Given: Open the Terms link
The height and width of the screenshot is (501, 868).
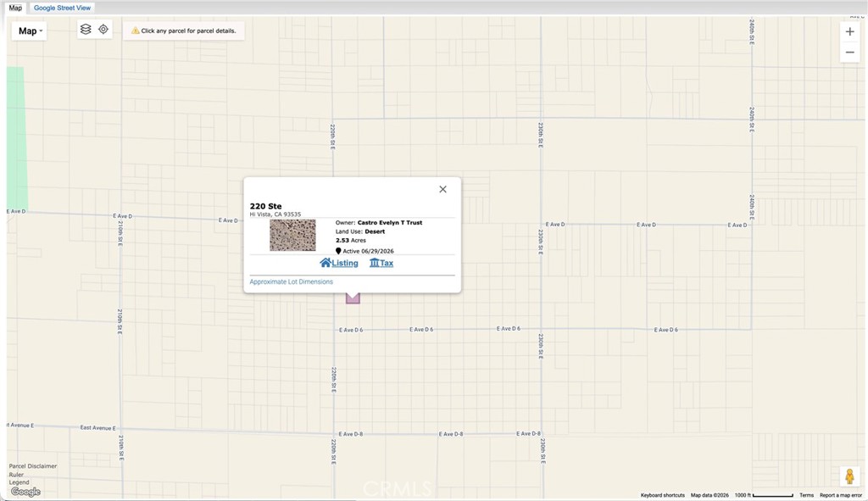Looking at the screenshot, I should click(x=807, y=495).
